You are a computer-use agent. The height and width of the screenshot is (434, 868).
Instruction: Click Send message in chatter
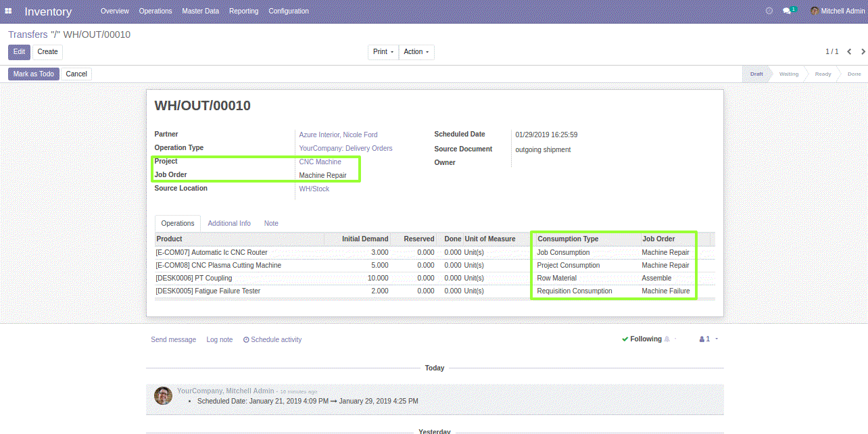tap(174, 339)
